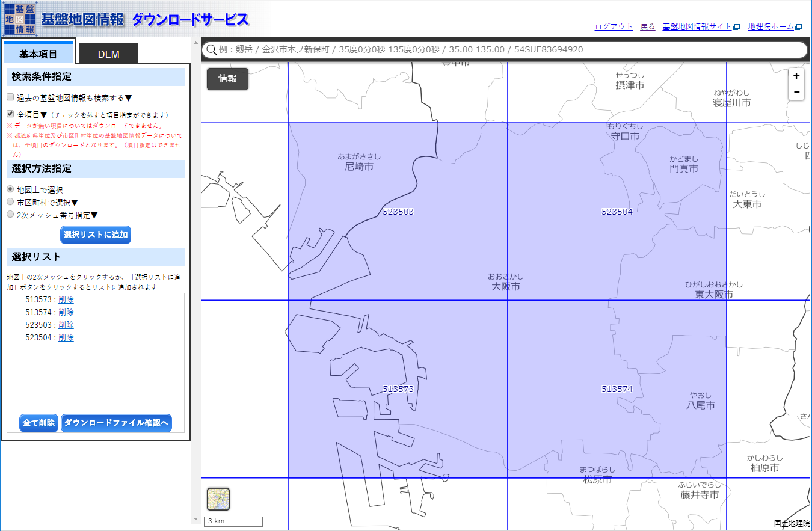Click the 尼崎市 label on the map
This screenshot has height=531, width=812.
click(359, 167)
